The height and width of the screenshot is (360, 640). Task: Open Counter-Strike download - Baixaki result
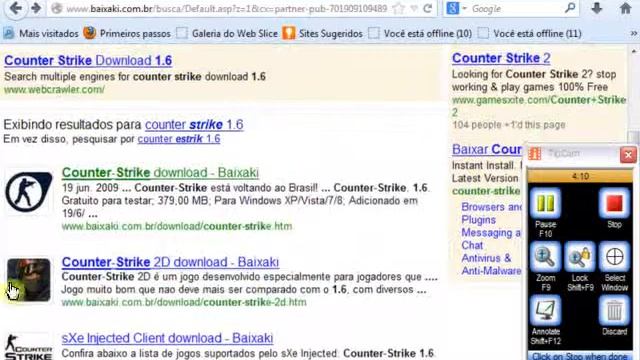pyautogui.click(x=160, y=173)
